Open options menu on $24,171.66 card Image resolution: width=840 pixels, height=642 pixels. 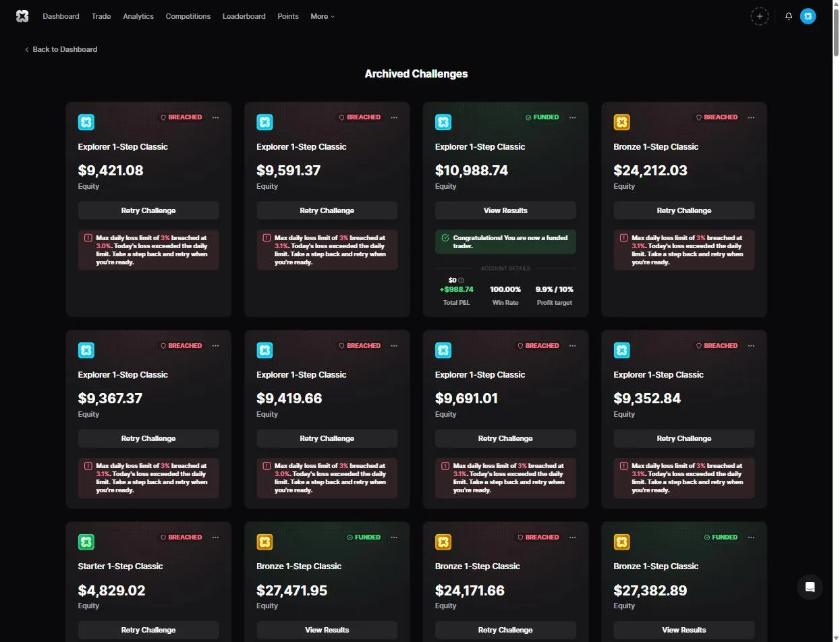pos(573,537)
